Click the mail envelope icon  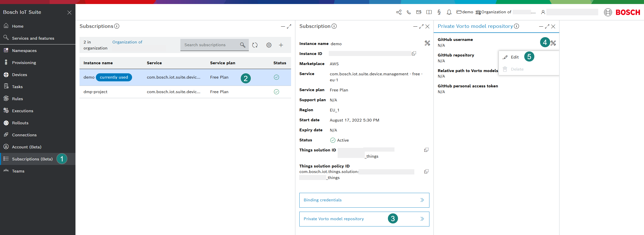419,12
